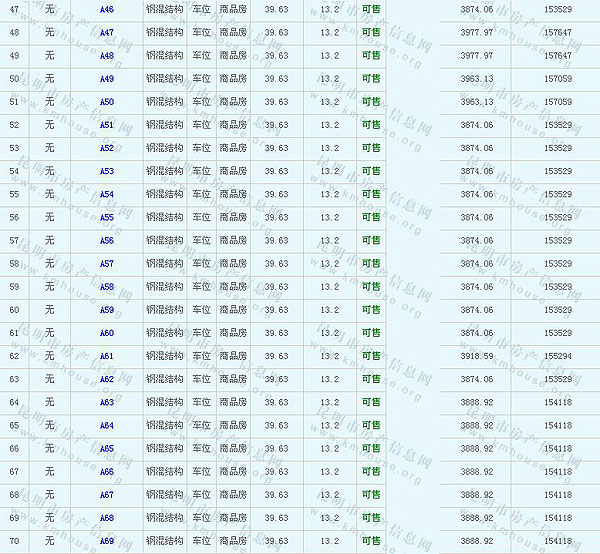Click 可售 status for unit A61
Viewport: 600px width, 554px height.
(371, 356)
